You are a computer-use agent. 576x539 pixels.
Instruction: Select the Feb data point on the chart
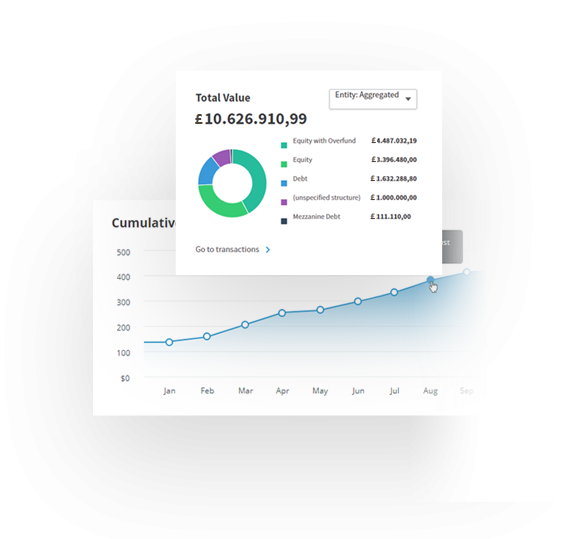coord(207,336)
